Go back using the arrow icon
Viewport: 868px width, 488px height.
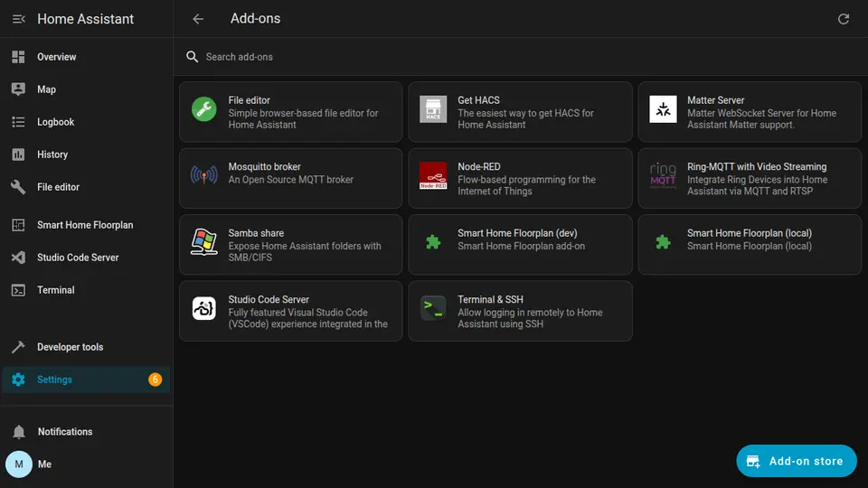[x=198, y=19]
